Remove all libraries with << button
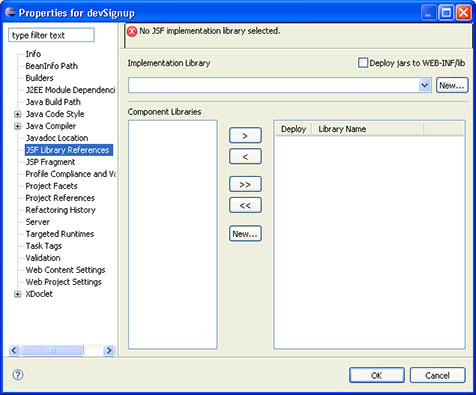The image size is (476, 395). [245, 205]
